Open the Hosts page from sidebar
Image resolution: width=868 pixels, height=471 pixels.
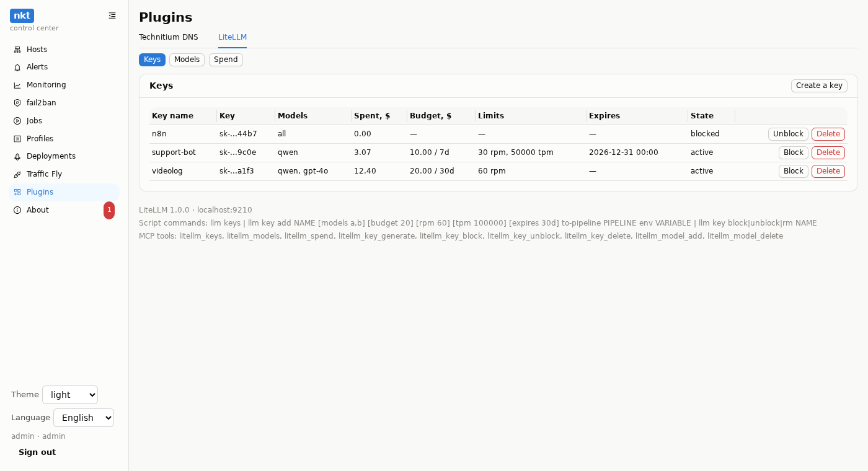click(64, 50)
